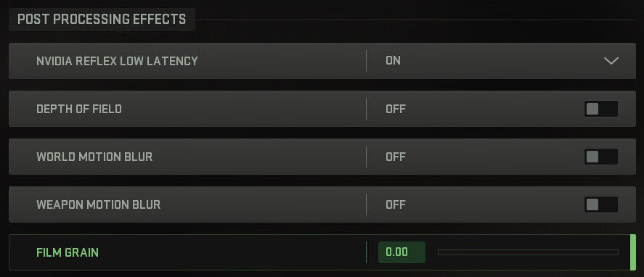Click the green selection bar beside Film Grain
Screen dimensions: 644x277
coord(633,252)
